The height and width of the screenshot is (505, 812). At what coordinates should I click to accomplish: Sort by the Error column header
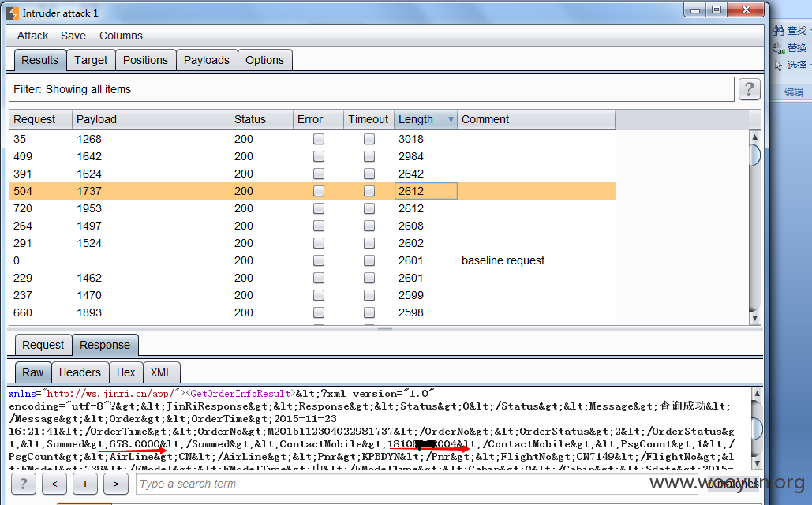[x=319, y=120]
